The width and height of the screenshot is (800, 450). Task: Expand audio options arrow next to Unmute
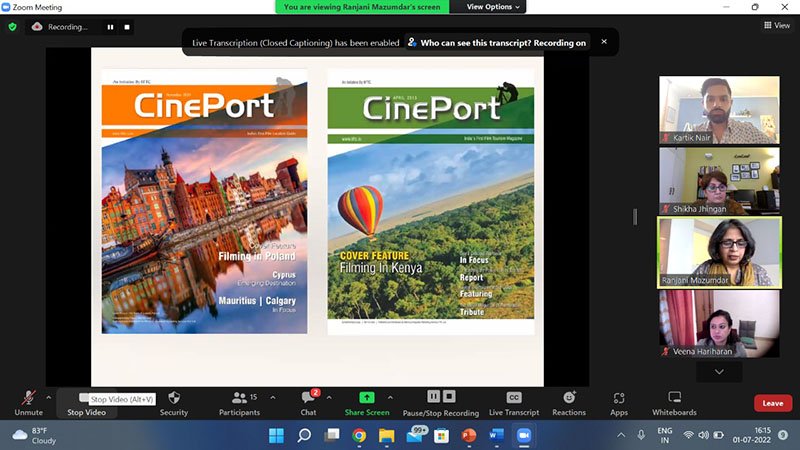click(x=48, y=397)
